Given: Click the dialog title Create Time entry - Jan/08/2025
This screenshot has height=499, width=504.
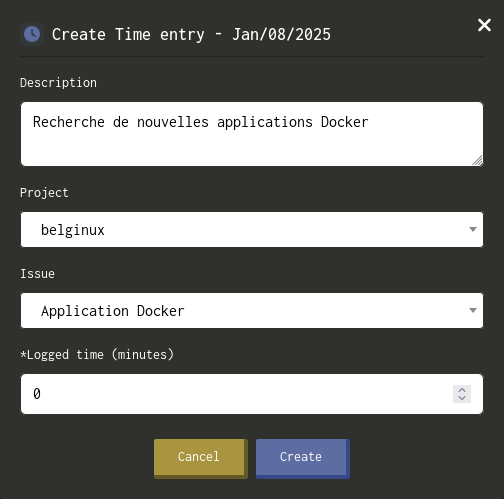Looking at the screenshot, I should pyautogui.click(x=191, y=35).
